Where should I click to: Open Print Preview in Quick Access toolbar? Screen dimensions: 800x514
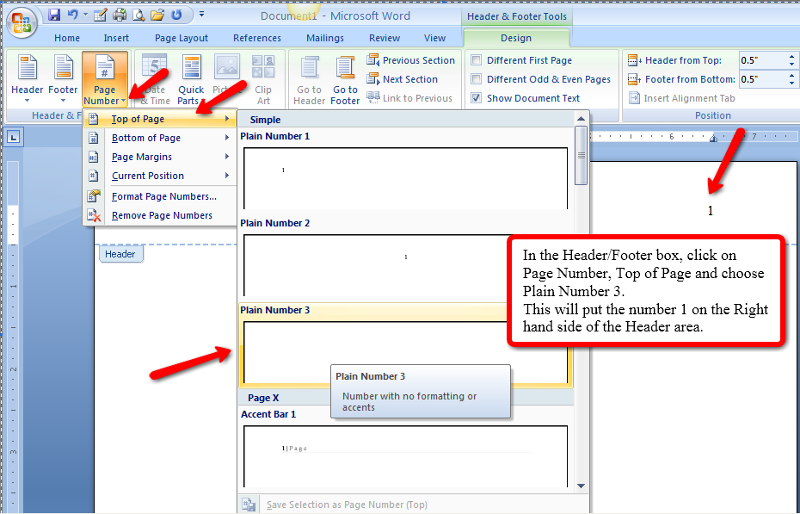tap(138, 15)
